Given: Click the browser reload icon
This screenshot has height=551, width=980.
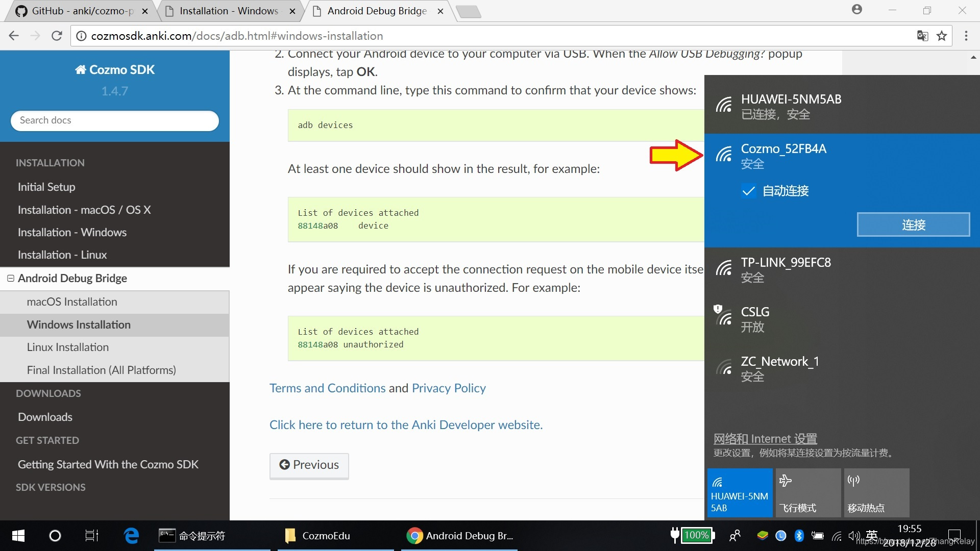Looking at the screenshot, I should 57,36.
